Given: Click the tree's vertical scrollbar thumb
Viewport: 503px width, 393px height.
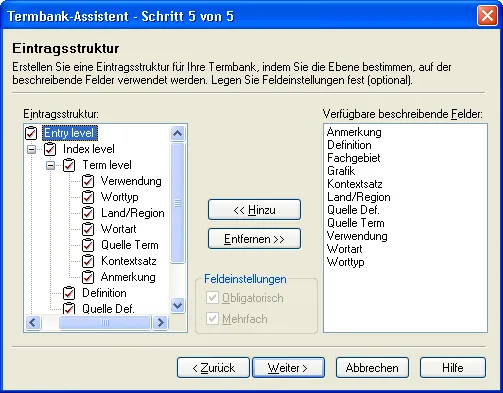Looking at the screenshot, I should pos(177,203).
